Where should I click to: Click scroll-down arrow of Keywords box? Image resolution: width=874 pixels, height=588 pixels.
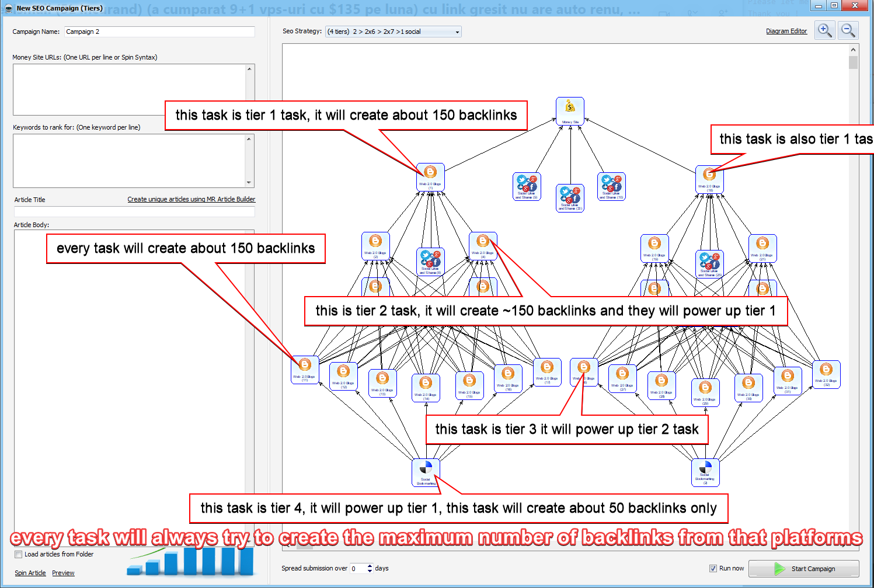249,183
